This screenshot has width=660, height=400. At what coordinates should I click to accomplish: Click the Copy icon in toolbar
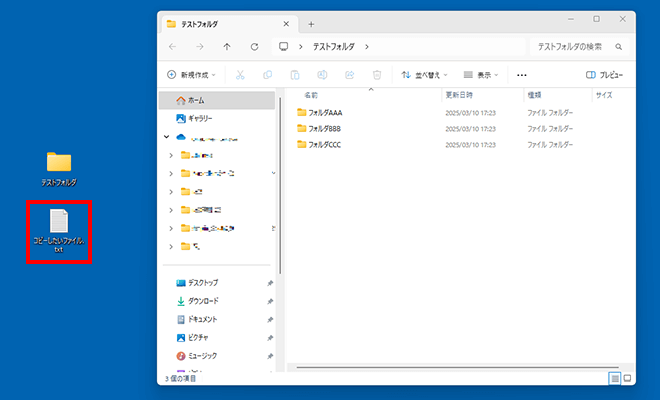pyautogui.click(x=267, y=75)
